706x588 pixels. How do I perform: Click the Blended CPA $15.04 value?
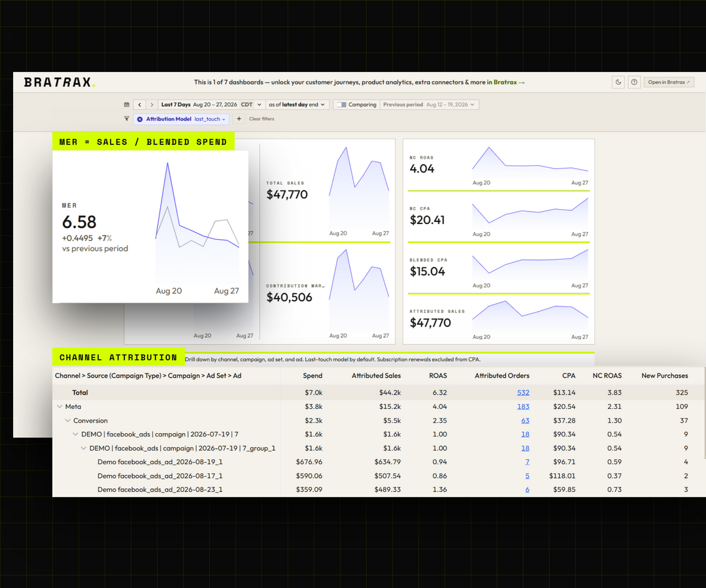tap(428, 271)
